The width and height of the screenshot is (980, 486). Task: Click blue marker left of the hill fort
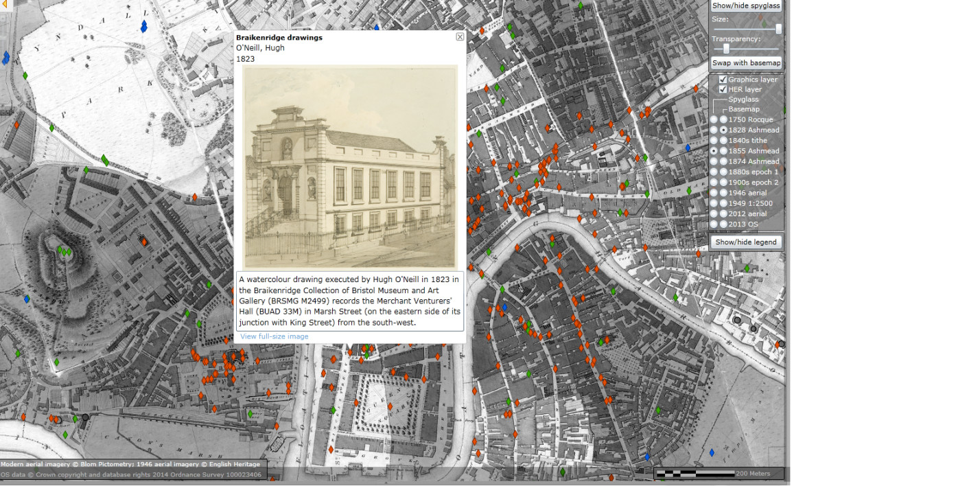27,299
